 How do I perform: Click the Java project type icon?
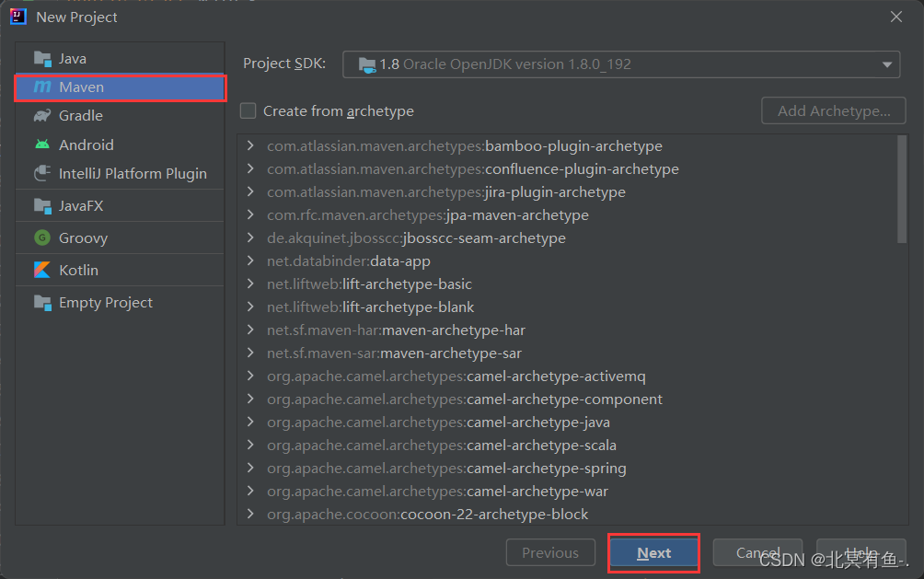click(x=42, y=59)
